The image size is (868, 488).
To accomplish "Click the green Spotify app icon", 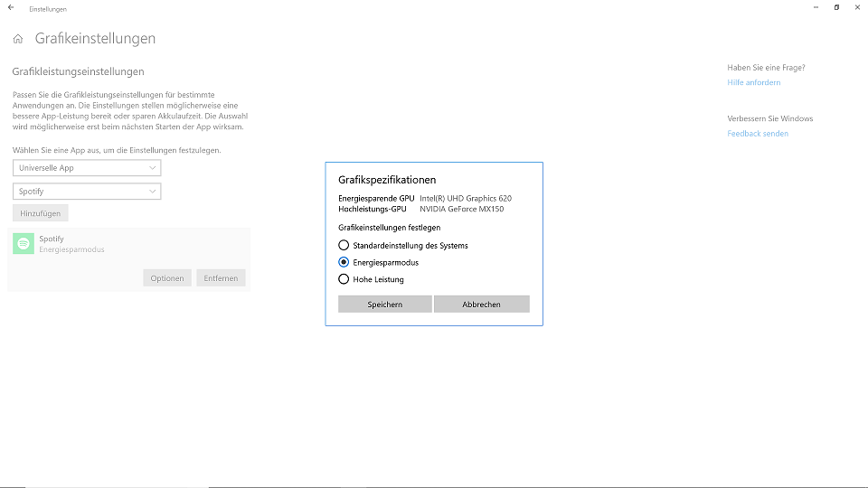I will pos(25,244).
